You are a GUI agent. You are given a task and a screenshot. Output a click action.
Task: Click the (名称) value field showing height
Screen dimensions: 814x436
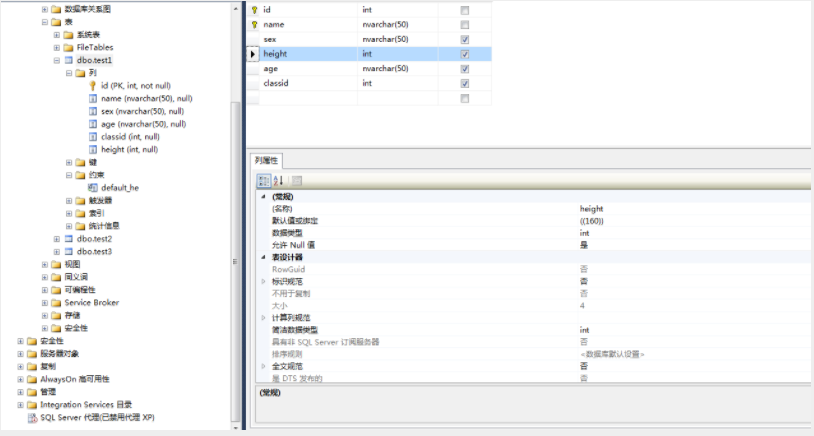[x=695, y=209]
